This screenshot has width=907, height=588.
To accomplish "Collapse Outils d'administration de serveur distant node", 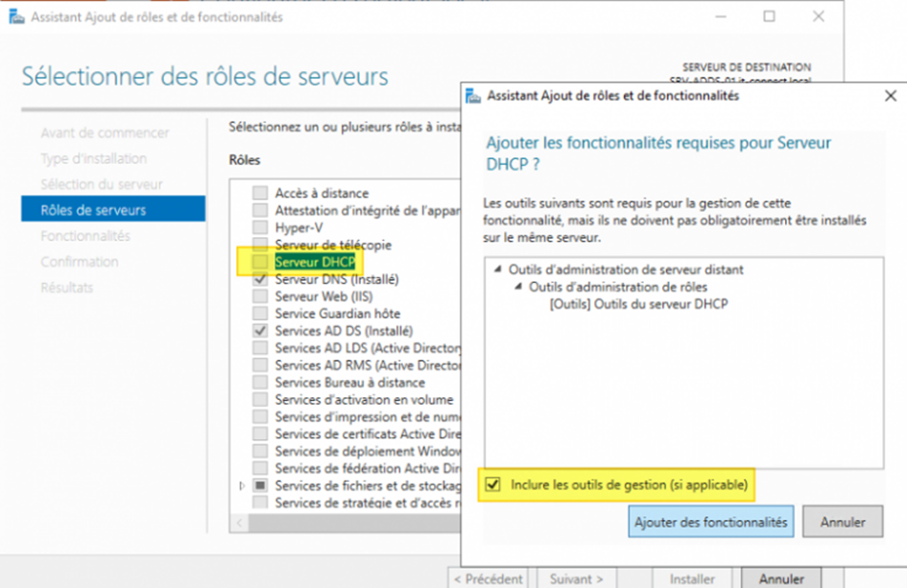I will pos(497,270).
